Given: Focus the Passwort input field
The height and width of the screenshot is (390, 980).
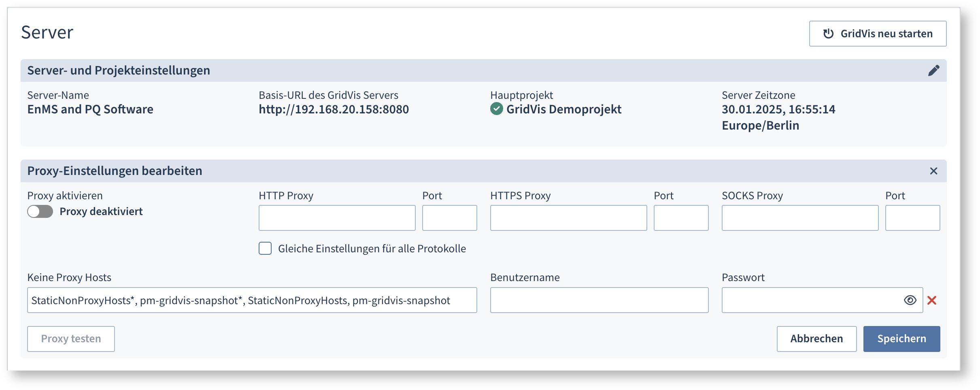Looking at the screenshot, I should coord(810,300).
